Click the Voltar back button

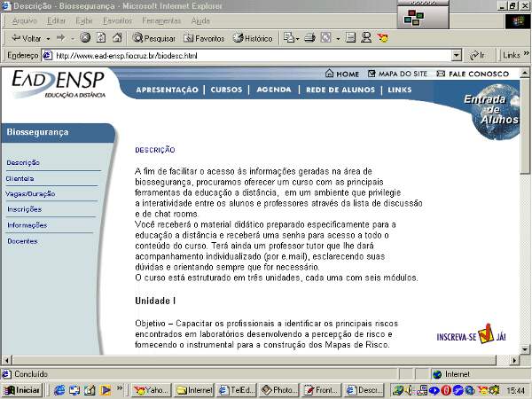tap(30, 38)
